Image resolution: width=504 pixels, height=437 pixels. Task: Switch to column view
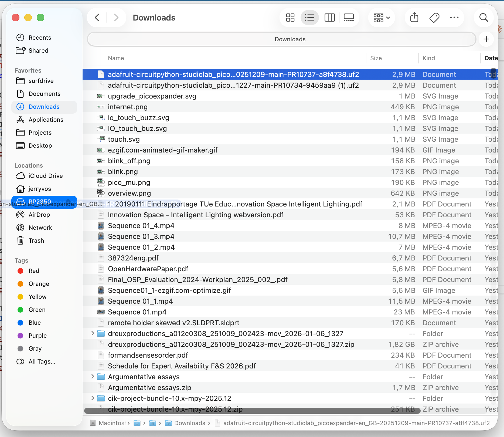pos(329,18)
